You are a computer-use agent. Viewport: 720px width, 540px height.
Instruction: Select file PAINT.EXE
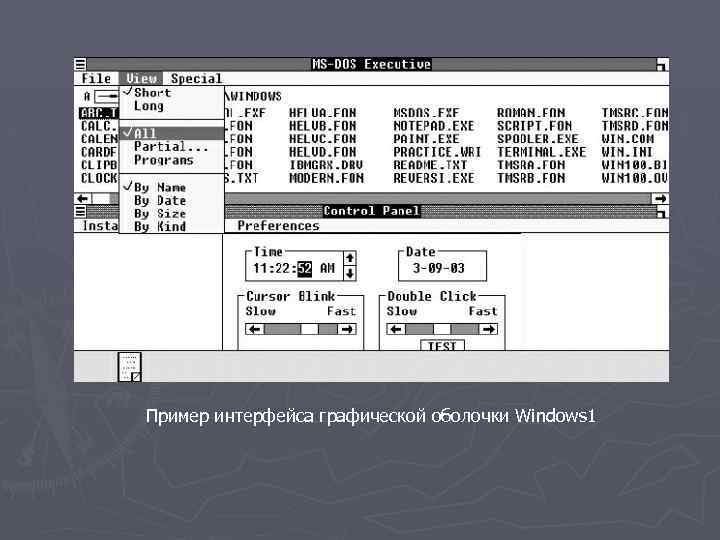[426, 139]
